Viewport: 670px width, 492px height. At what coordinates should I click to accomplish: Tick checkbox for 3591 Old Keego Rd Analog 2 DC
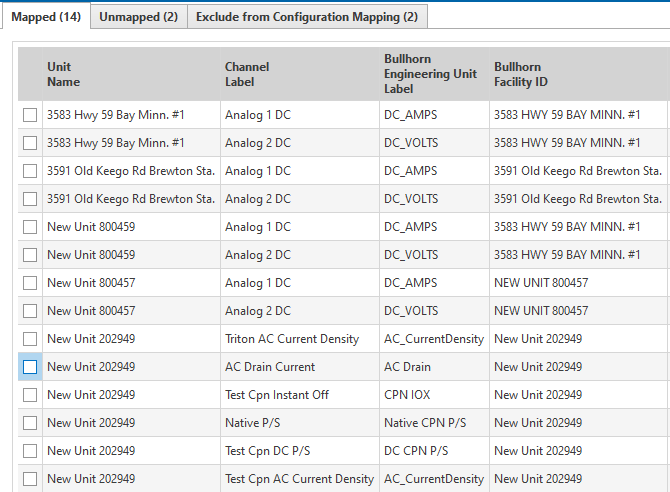pos(30,199)
